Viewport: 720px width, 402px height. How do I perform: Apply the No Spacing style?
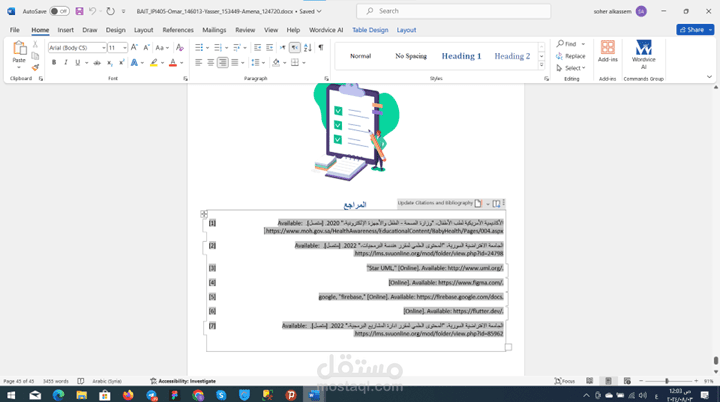coord(411,56)
